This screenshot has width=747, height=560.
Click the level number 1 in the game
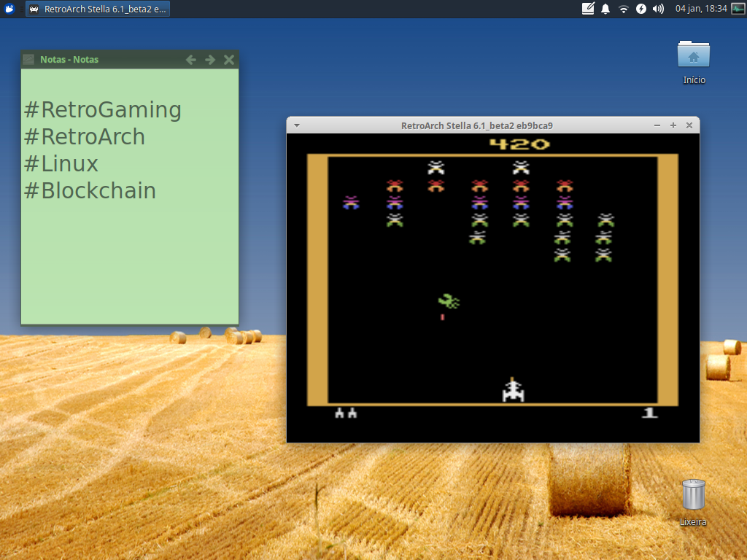coord(649,413)
